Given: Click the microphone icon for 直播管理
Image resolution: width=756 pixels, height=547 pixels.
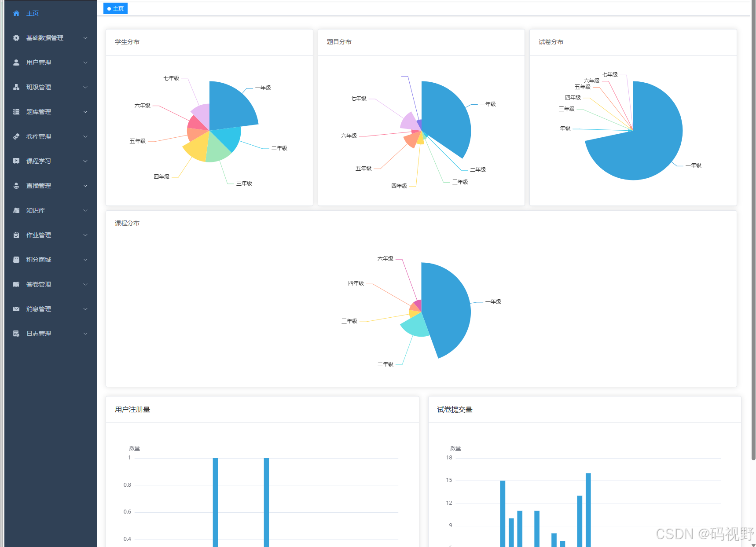Looking at the screenshot, I should pos(16,186).
